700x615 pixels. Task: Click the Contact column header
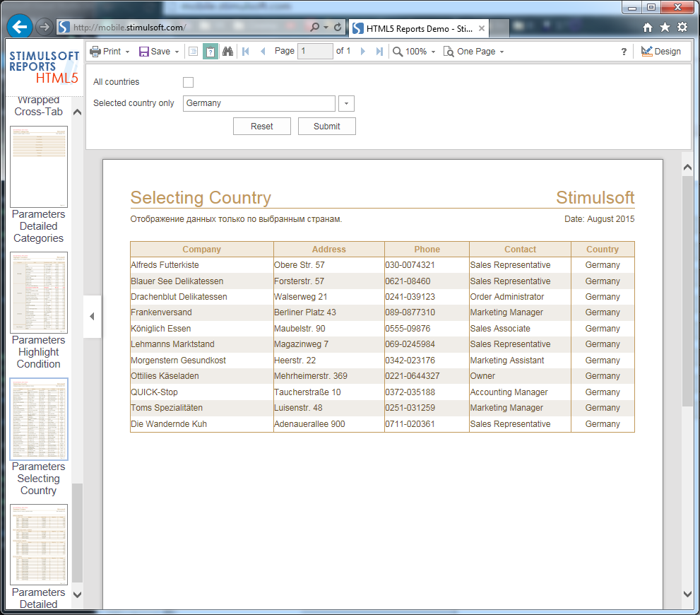coord(520,250)
